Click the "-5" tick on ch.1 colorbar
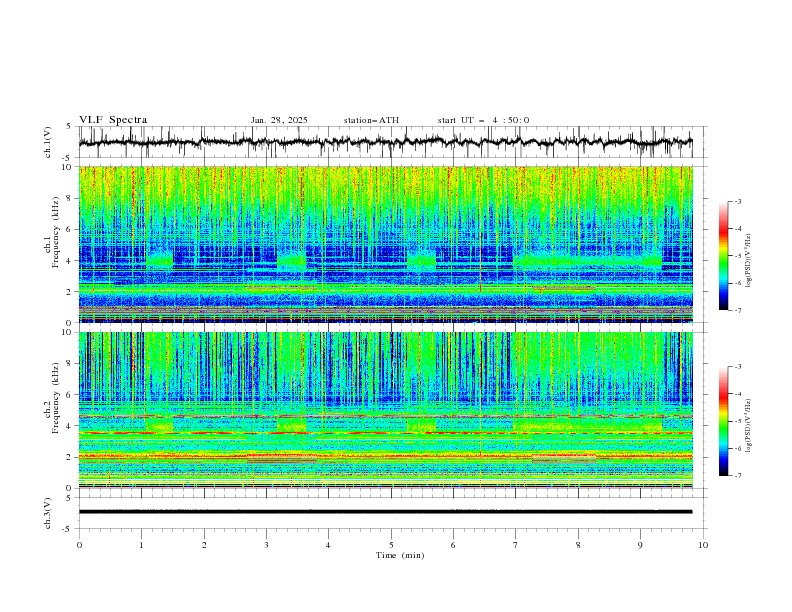 coord(737,256)
